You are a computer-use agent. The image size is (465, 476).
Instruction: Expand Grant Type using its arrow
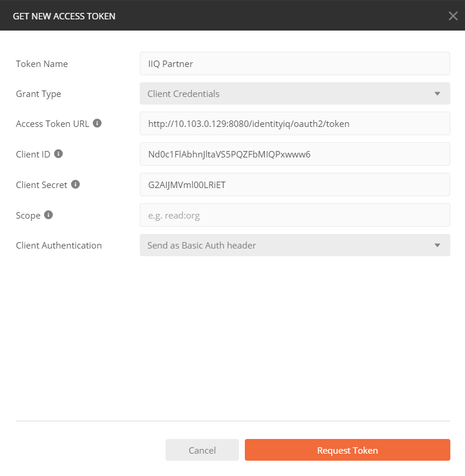pos(437,93)
